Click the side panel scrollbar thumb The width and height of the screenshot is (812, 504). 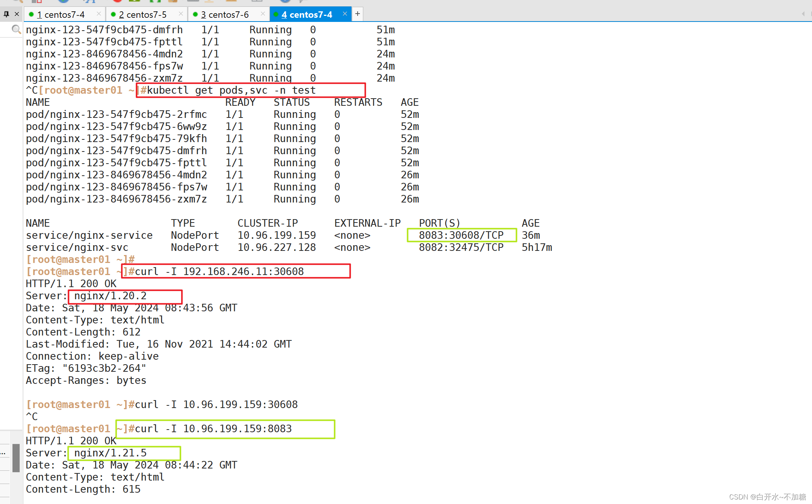tap(16, 458)
